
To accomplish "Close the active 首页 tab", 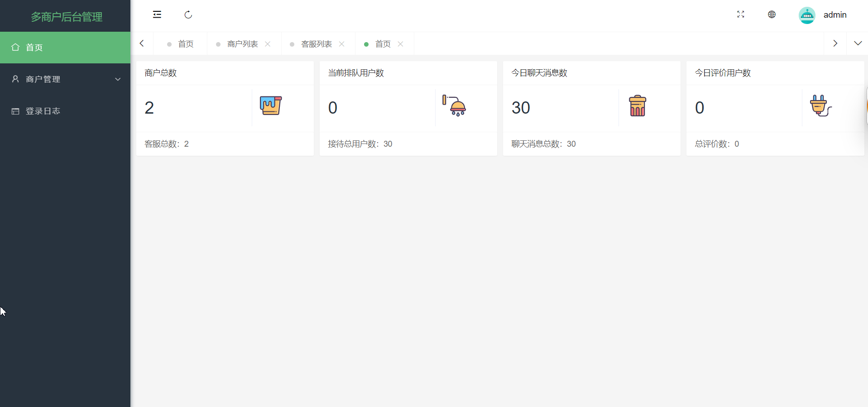I will tap(400, 44).
